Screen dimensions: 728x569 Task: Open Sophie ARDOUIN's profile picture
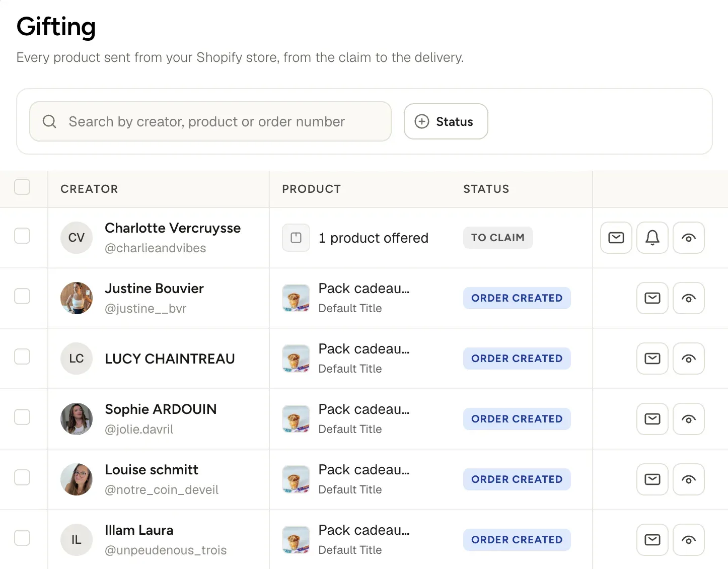[x=77, y=419]
